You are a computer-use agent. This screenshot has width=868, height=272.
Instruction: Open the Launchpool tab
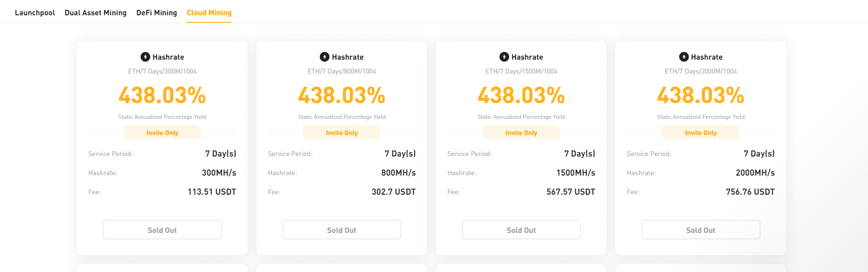pyautogui.click(x=35, y=13)
